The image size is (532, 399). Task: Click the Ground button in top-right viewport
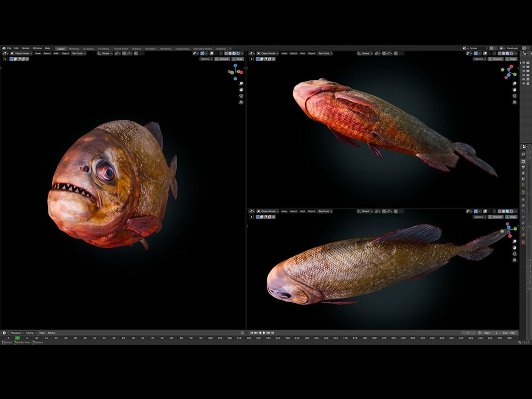pyautogui.click(x=496, y=59)
